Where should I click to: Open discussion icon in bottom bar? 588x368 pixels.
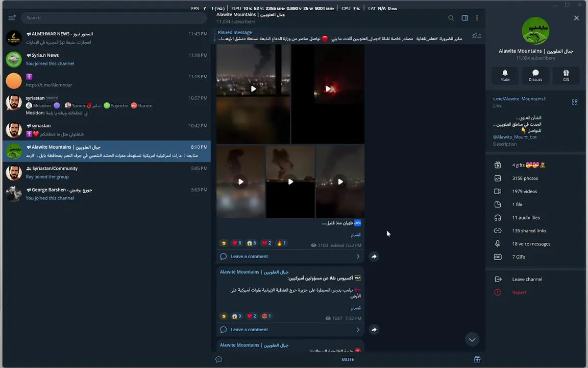point(218,359)
